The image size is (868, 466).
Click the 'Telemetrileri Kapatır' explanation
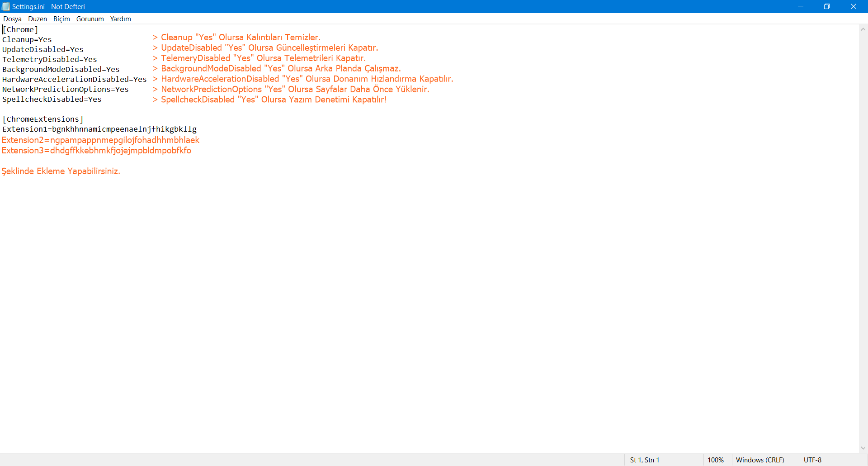click(259, 58)
